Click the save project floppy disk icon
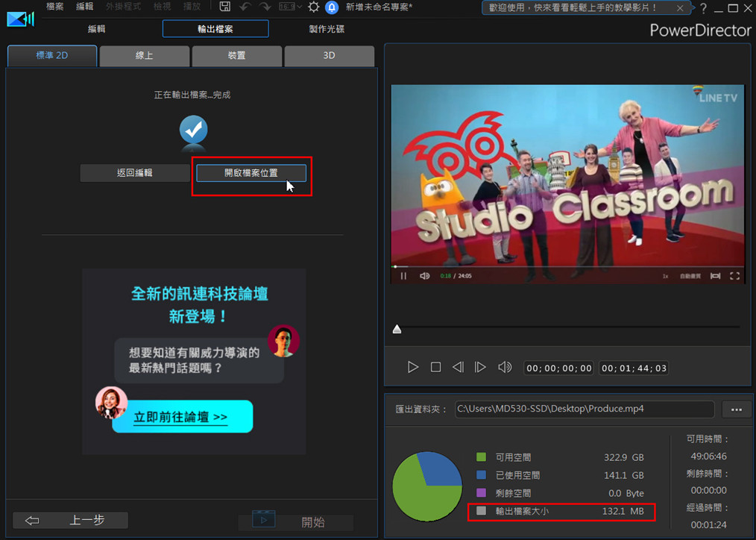Image resolution: width=756 pixels, height=540 pixels. click(225, 7)
